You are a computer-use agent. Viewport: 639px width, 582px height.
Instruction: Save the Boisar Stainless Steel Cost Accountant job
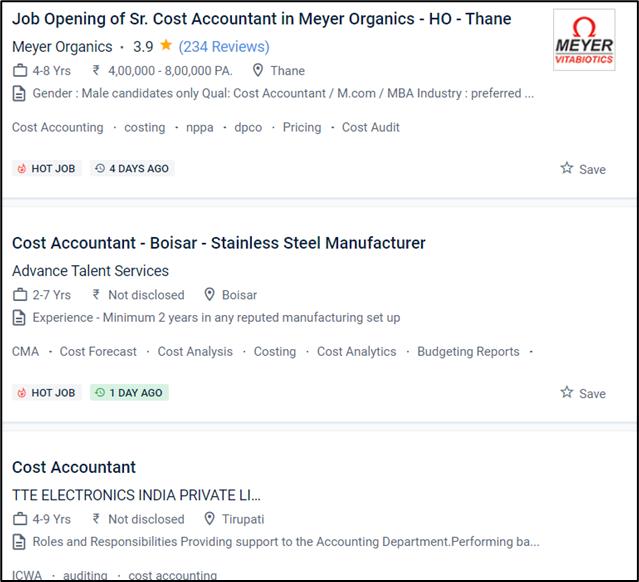point(583,393)
